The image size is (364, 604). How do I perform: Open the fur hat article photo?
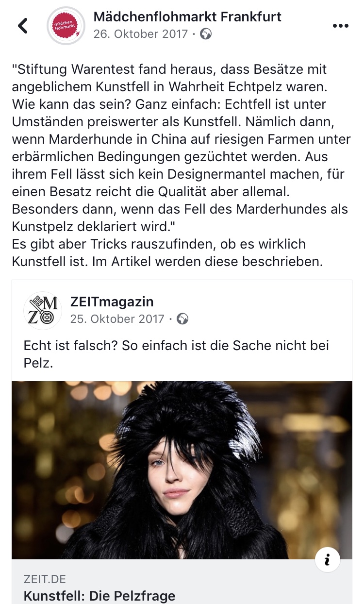182,470
